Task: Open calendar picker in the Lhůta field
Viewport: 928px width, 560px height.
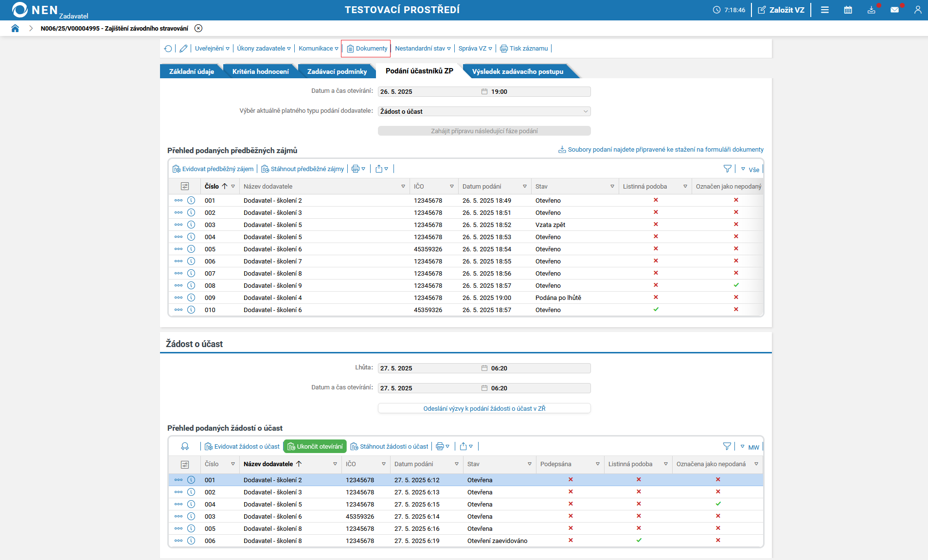Action: pyautogui.click(x=484, y=368)
